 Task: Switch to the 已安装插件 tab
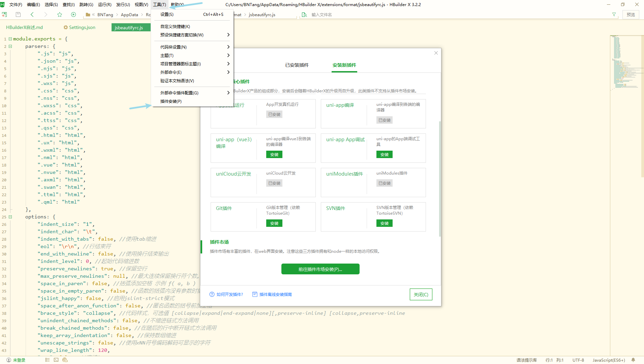pos(297,65)
